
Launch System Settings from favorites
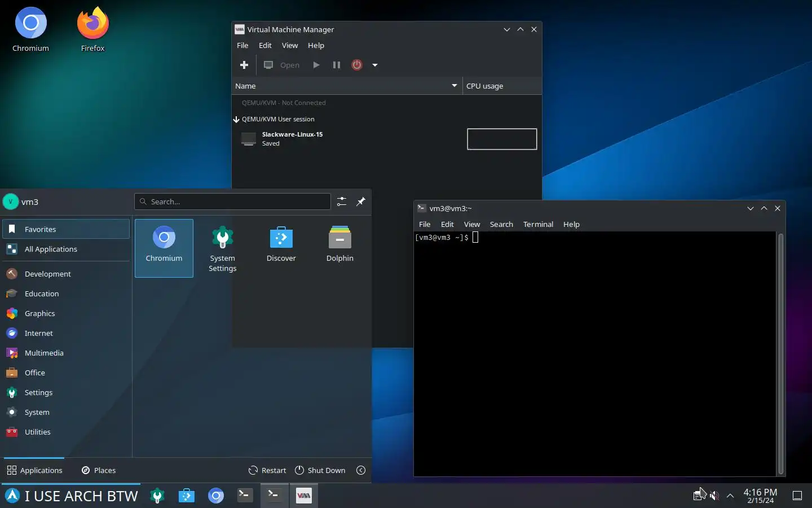223,248
